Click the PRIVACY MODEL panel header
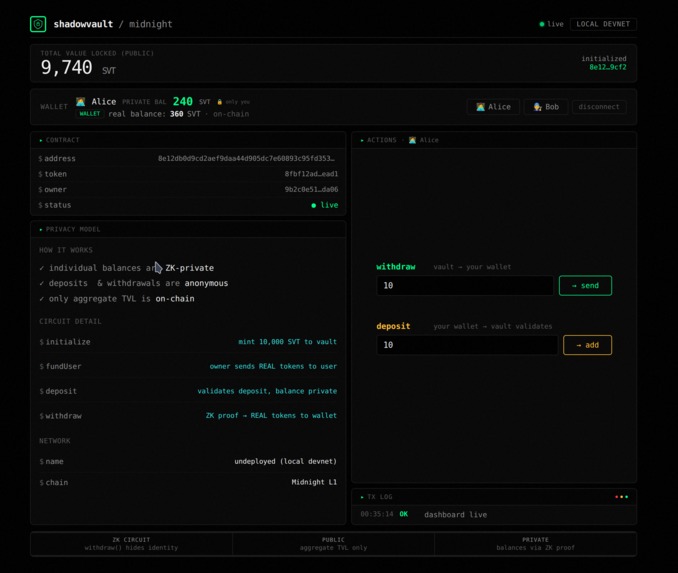Screen dimensions: 678x573 tap(188, 229)
